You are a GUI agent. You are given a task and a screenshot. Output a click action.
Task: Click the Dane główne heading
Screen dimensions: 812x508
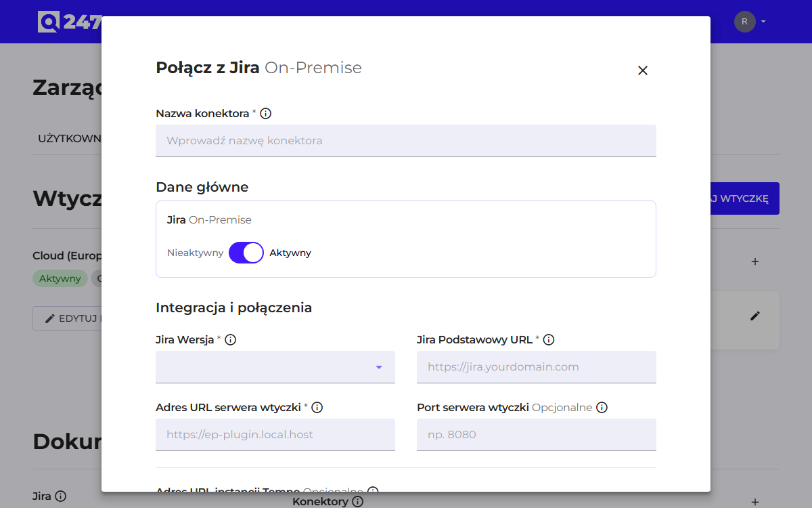click(x=202, y=187)
